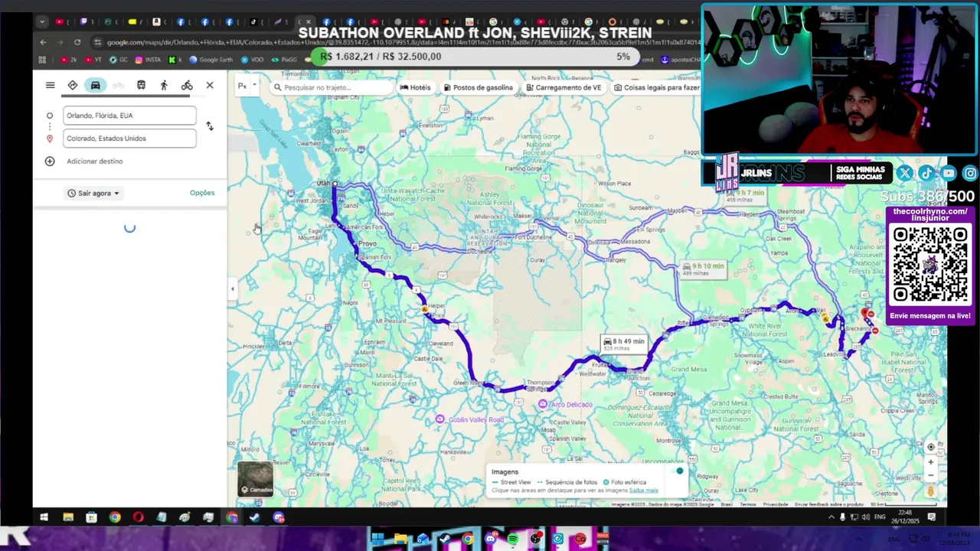Screen dimensions: 980x551
Task: Swap origin and destination
Action: (210, 126)
